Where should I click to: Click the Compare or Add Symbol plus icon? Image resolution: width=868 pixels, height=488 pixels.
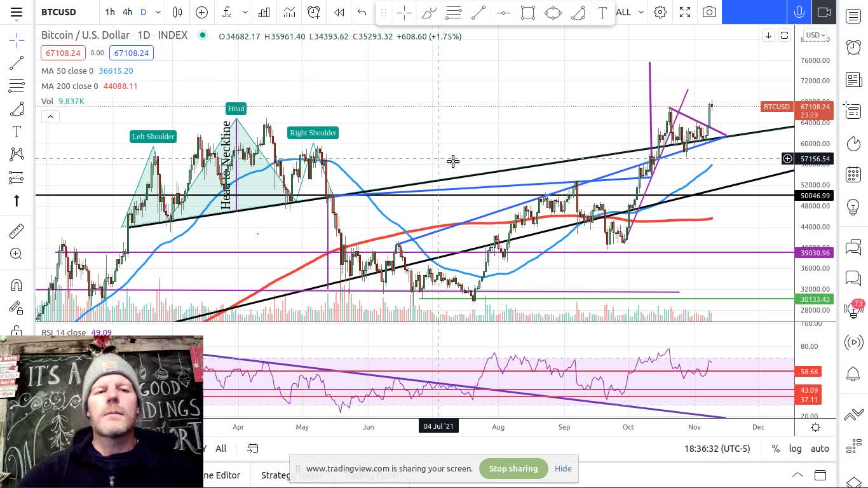pyautogui.click(x=201, y=12)
